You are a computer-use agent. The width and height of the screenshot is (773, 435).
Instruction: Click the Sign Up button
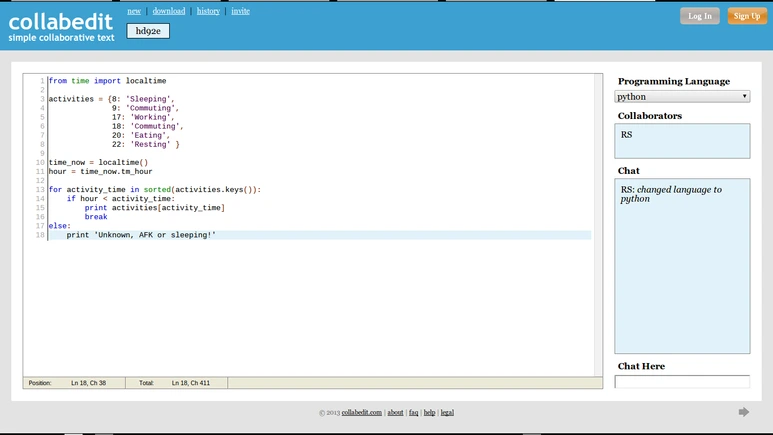coord(747,16)
